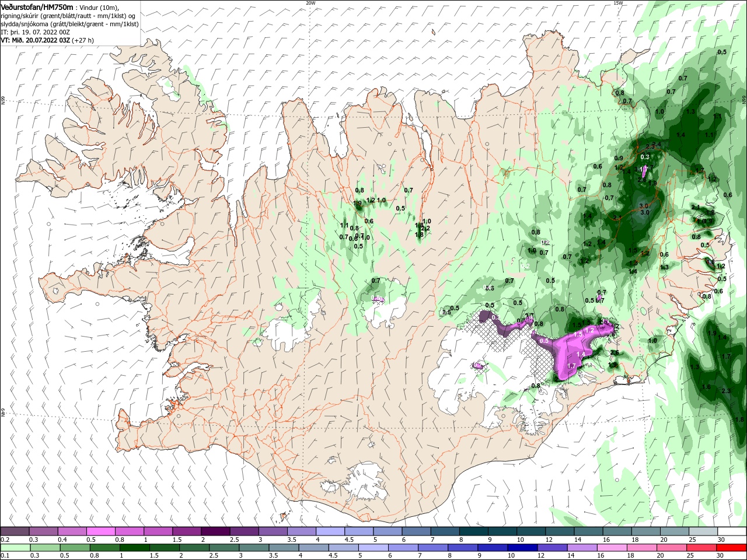Click the '0.4' label on the upper scale
The width and height of the screenshot is (747, 560).
pos(62,540)
